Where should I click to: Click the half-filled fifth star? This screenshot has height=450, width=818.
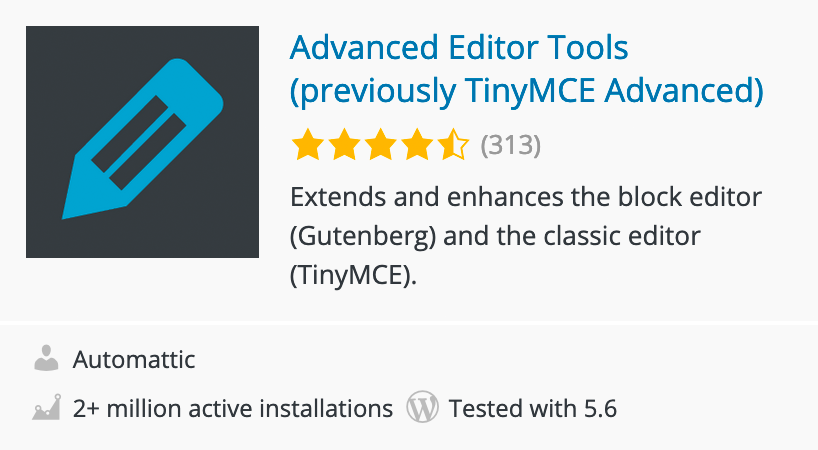click(453, 146)
